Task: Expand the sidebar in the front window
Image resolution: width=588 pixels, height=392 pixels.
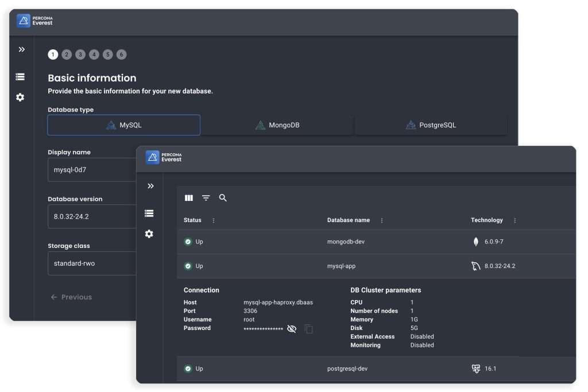Action: click(150, 186)
